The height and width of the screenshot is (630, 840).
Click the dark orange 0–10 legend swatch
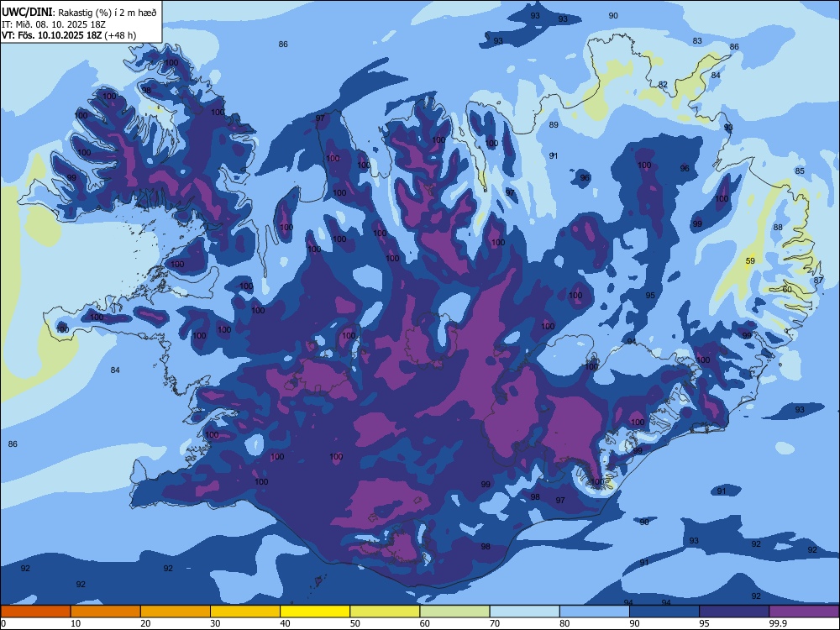pos(35,612)
